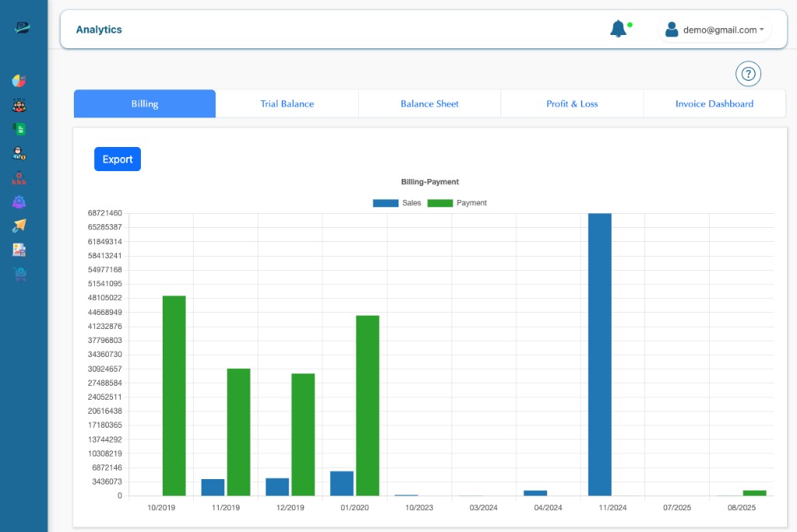The width and height of the screenshot is (797, 532).
Task: Toggle the Sales legend series
Action: [x=397, y=203]
